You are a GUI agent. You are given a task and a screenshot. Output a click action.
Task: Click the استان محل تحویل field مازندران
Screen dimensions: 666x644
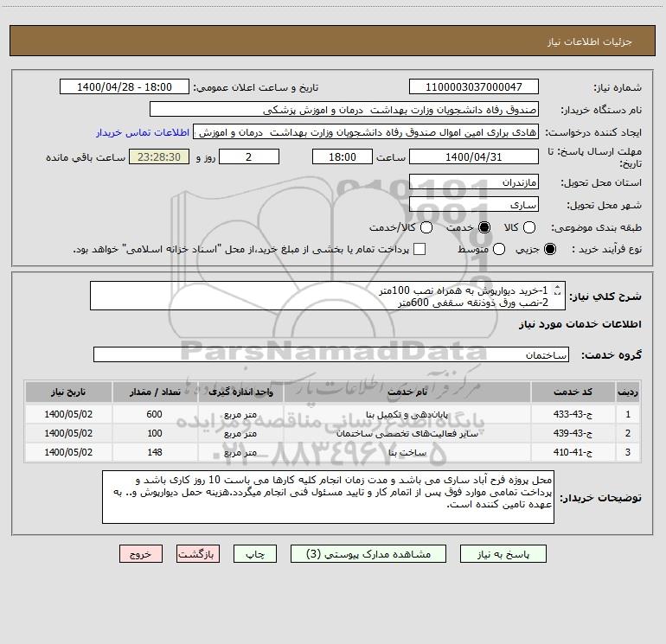tap(474, 182)
